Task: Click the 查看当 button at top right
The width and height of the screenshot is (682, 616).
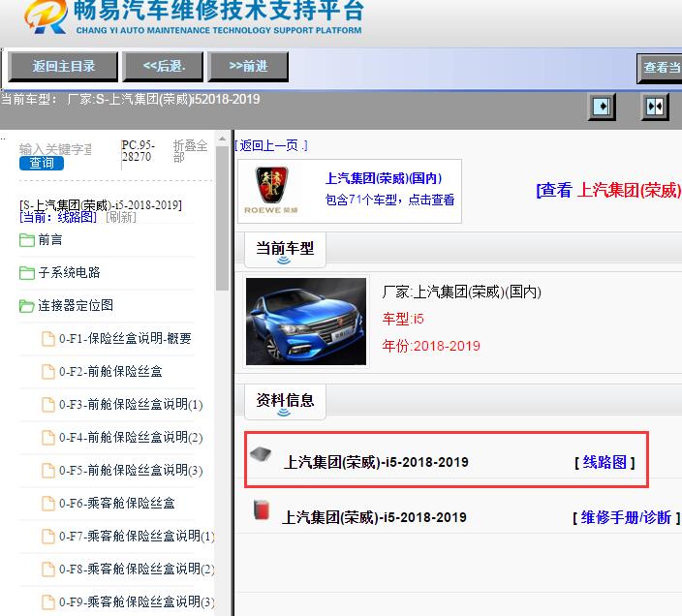Action: click(x=660, y=68)
